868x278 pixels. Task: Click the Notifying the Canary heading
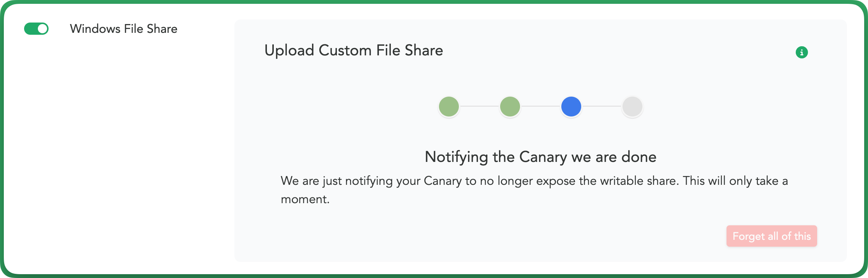[541, 157]
